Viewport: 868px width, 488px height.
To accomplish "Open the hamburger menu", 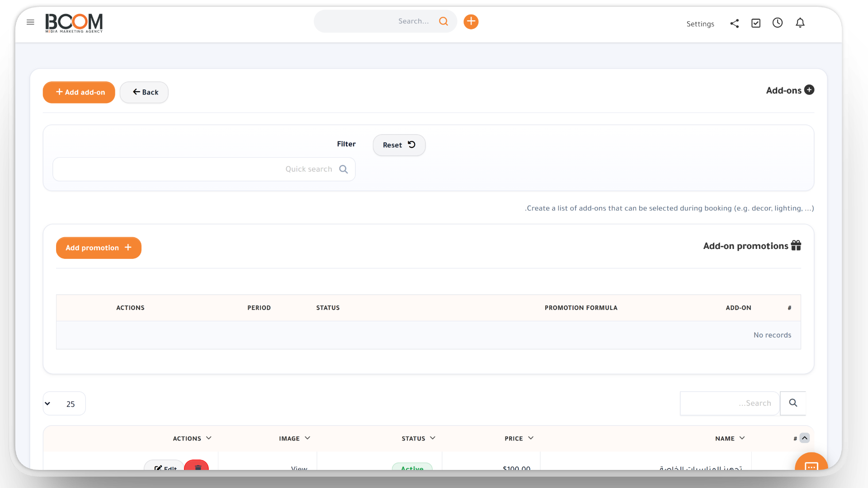I will 30,22.
